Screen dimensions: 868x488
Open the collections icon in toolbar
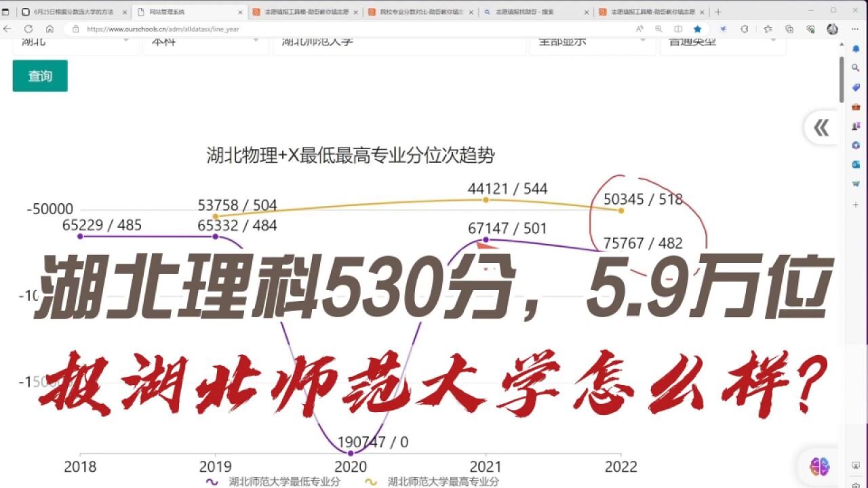pyautogui.click(x=789, y=29)
